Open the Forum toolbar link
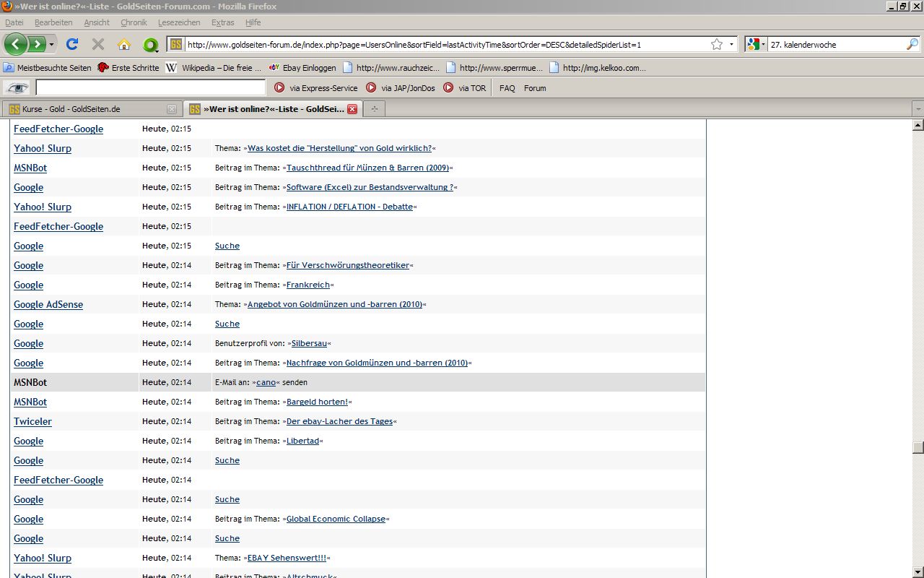Image resolution: width=924 pixels, height=578 pixels. pos(535,88)
